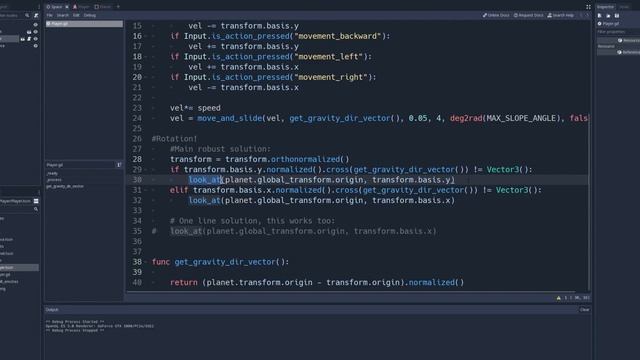Click the Search Help button

click(x=560, y=15)
